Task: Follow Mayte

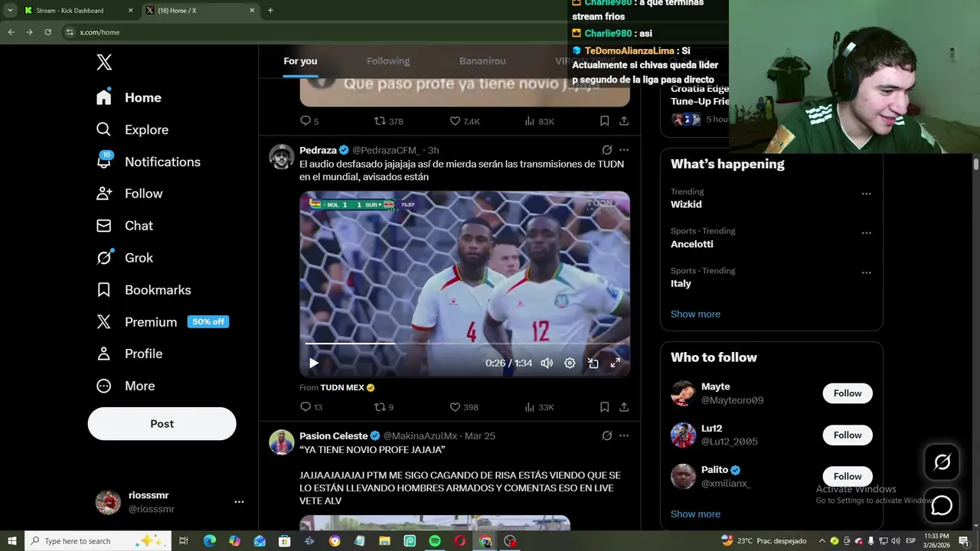Action: [x=848, y=393]
